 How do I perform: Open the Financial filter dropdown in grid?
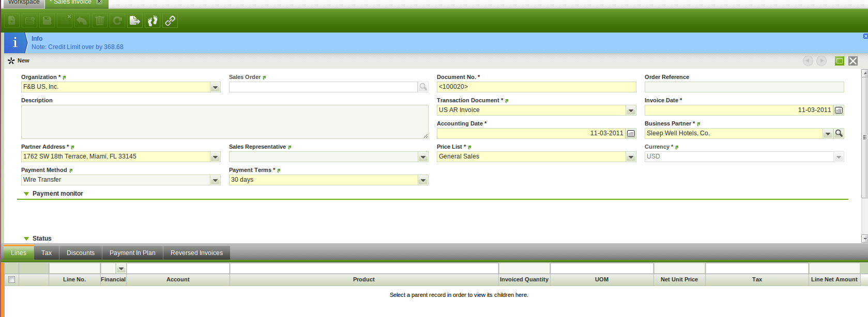point(121,268)
